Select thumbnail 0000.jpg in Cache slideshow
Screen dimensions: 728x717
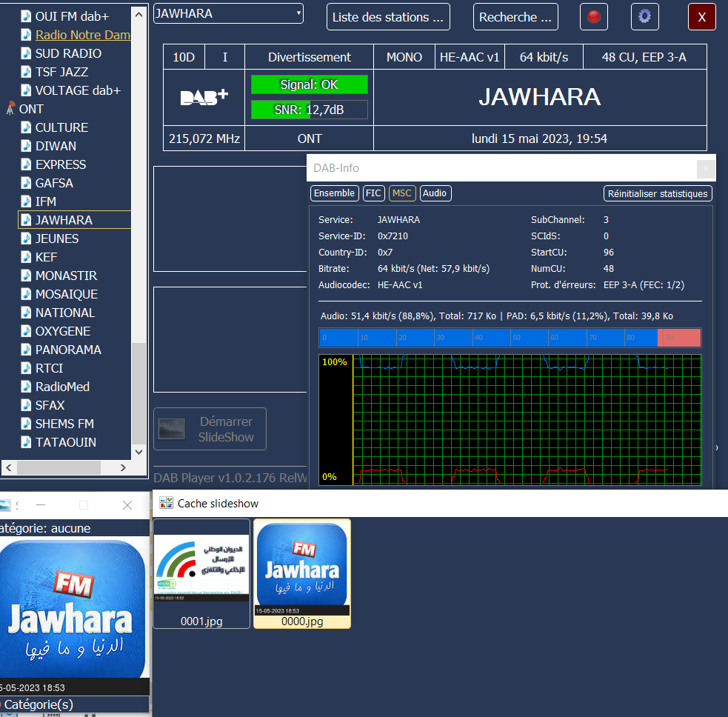pyautogui.click(x=302, y=574)
